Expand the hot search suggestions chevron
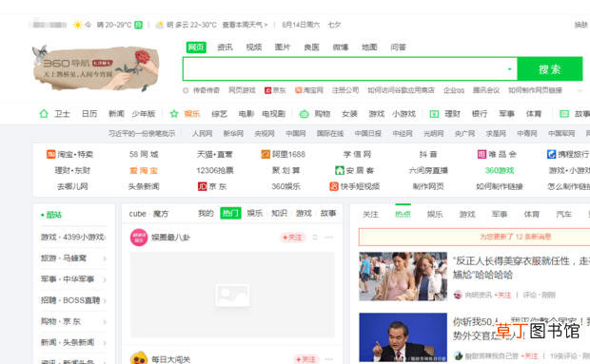590x364 pixels. pyautogui.click(x=580, y=90)
